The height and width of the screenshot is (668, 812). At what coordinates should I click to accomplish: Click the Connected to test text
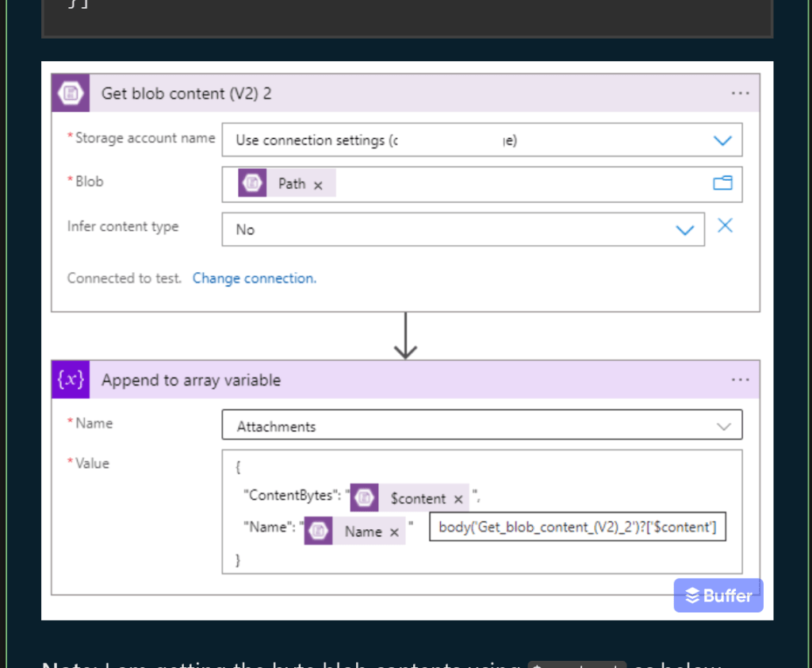[x=124, y=278]
